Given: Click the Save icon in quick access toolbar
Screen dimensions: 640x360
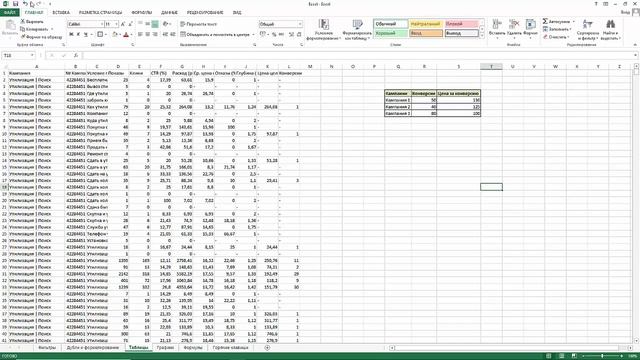Looking at the screenshot, I should coord(15,4).
